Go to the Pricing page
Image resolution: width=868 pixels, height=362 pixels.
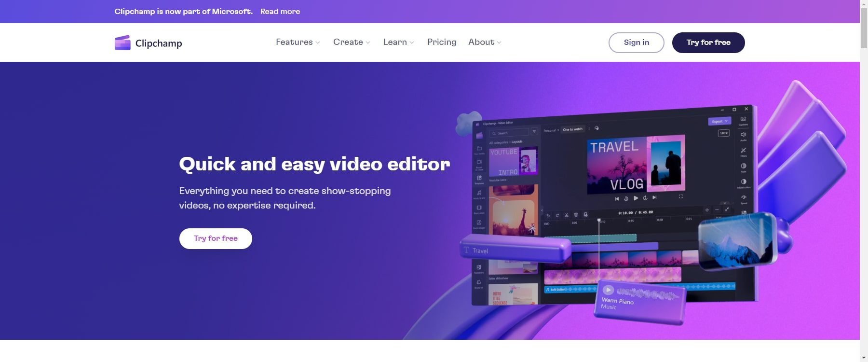[442, 42]
